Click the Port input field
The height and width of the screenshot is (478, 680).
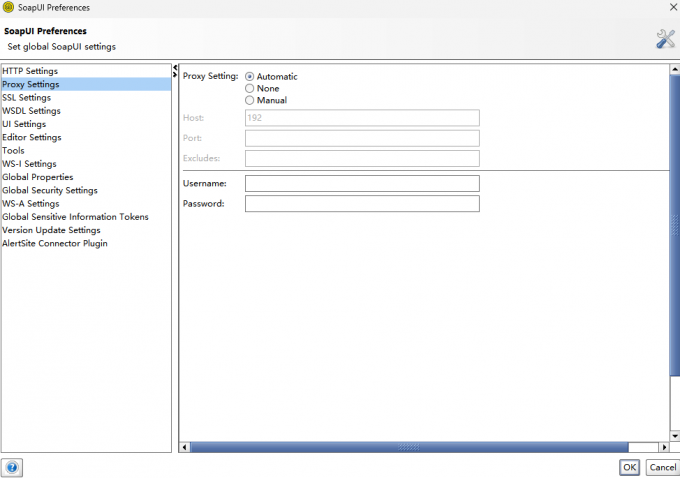(x=362, y=138)
